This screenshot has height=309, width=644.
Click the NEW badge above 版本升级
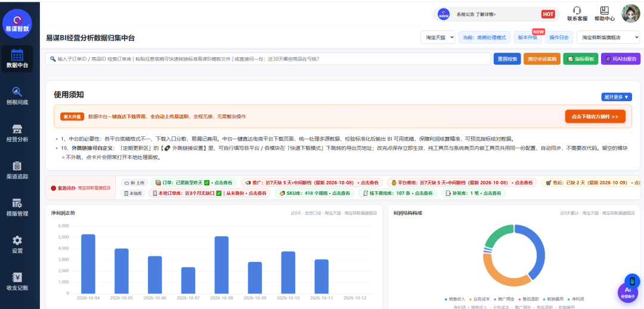(538, 32)
